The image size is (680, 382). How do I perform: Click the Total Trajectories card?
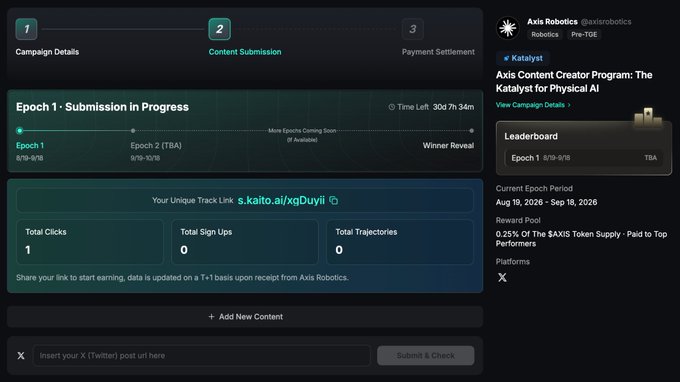[x=400, y=242]
